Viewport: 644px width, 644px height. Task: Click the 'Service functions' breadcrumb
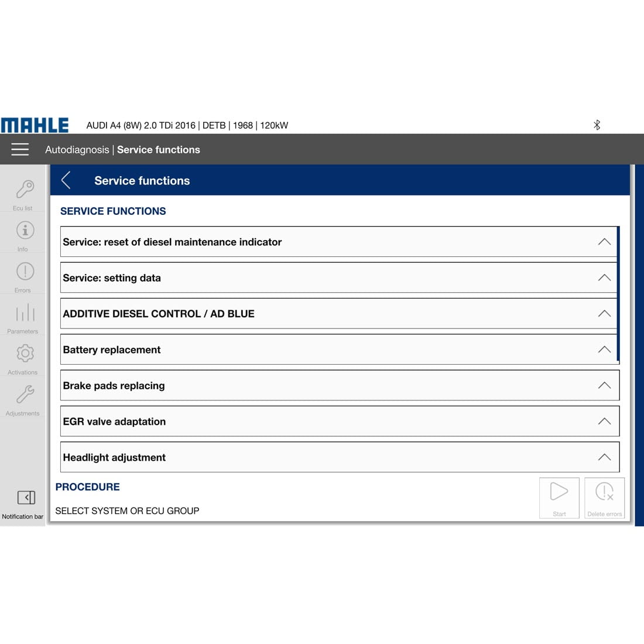(x=159, y=150)
